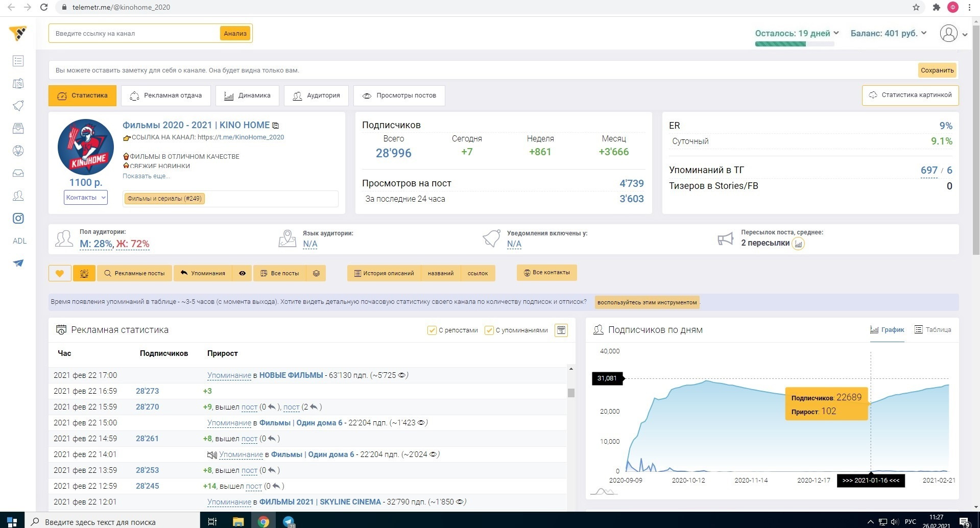The height and width of the screenshot is (528, 980).
Task: Open the Telegram paper-plane sidebar icon
Action: (18, 263)
